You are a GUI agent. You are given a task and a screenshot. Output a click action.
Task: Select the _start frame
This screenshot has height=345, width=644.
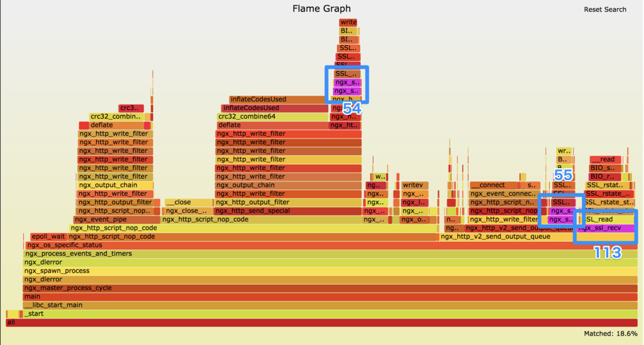(x=330, y=314)
